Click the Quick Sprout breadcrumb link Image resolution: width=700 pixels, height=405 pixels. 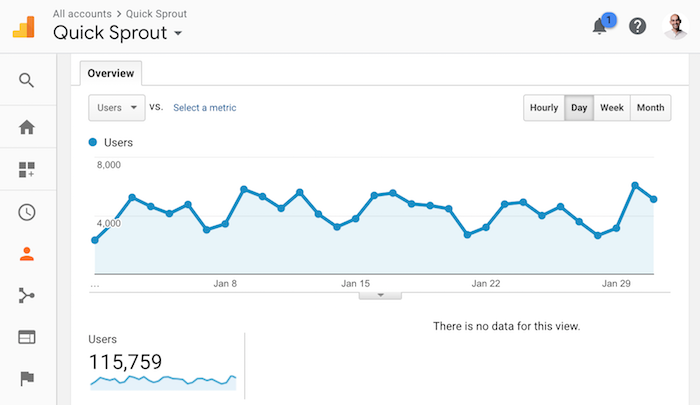(x=156, y=14)
